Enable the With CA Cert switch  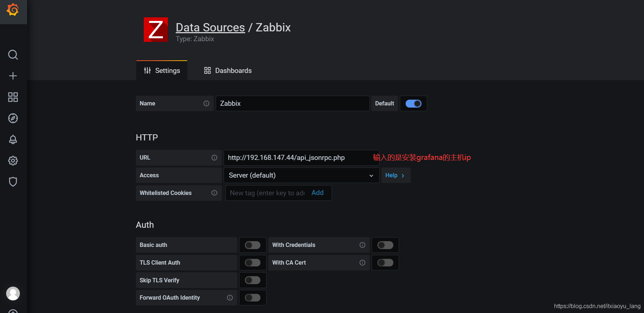[x=385, y=263]
